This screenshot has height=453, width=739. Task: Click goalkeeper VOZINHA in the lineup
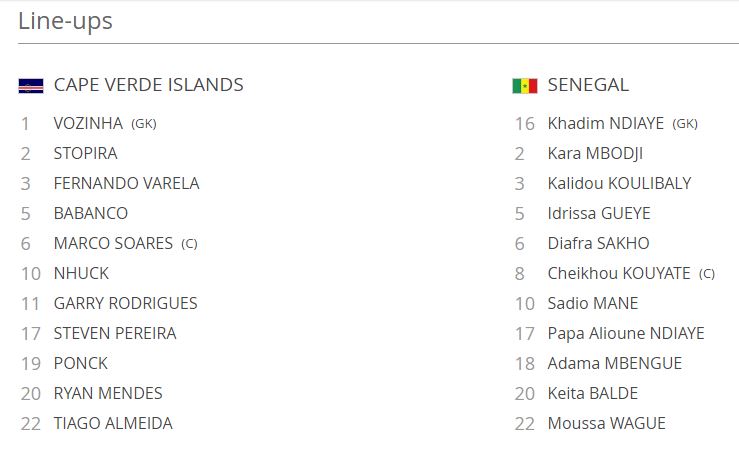point(88,123)
